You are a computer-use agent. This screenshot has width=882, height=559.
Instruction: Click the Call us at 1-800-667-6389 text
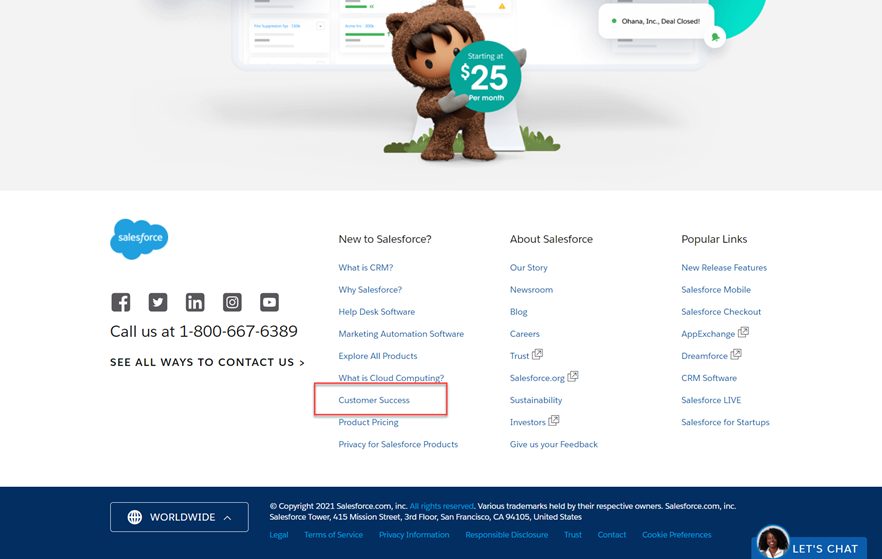tap(204, 331)
